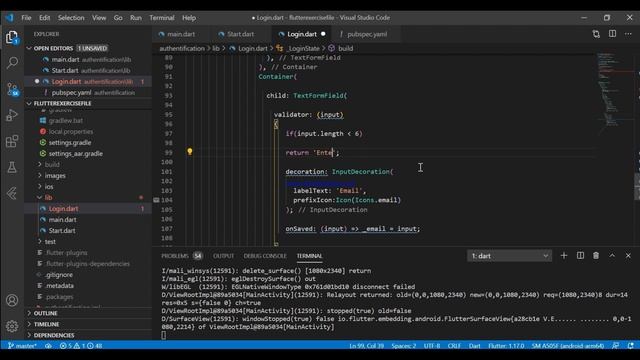Click the lightbulb quick fix icon

tap(189, 152)
